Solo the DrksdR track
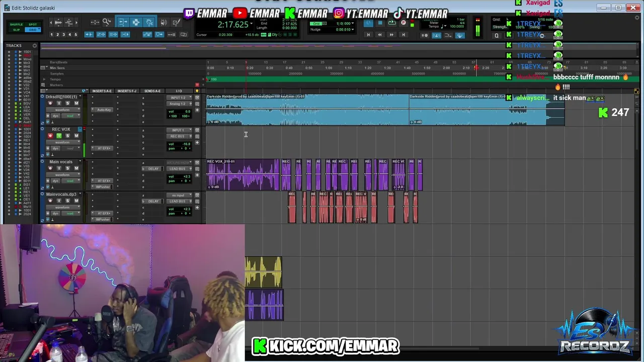The image size is (644, 362). click(67, 103)
